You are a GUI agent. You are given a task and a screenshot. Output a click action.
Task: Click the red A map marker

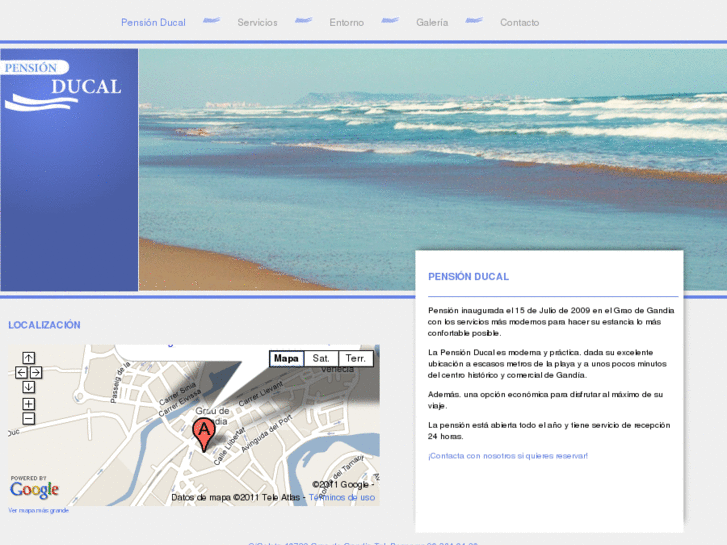point(204,434)
